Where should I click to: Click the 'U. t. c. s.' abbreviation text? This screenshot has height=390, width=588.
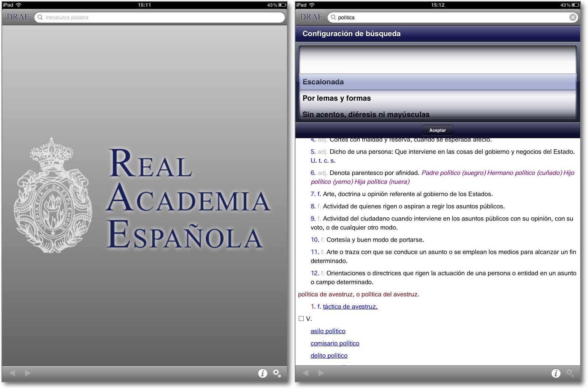click(323, 160)
